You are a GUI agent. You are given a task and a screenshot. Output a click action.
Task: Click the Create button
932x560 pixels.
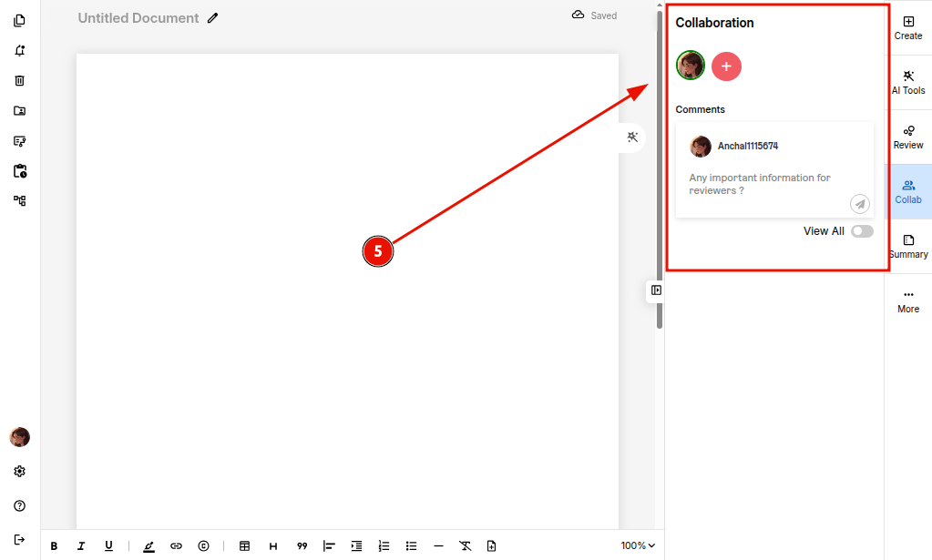(x=908, y=26)
